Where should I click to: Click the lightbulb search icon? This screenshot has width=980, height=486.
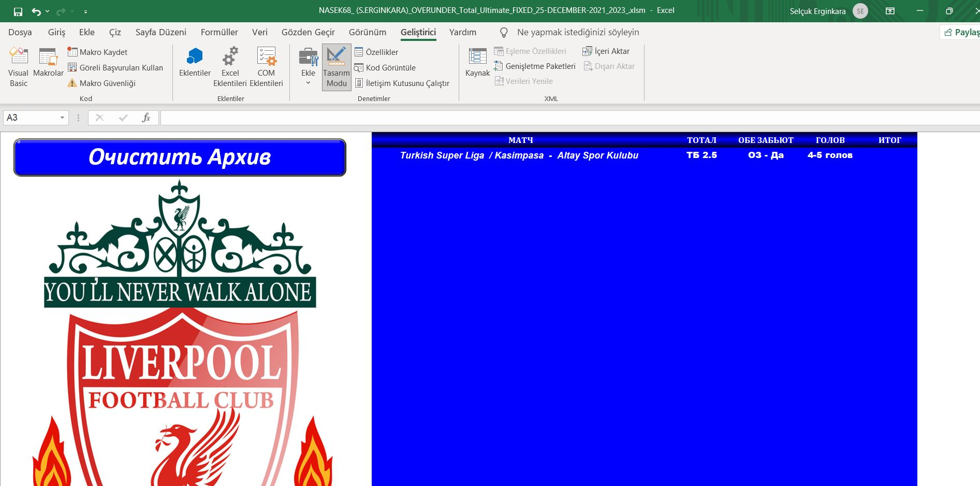[x=504, y=33]
